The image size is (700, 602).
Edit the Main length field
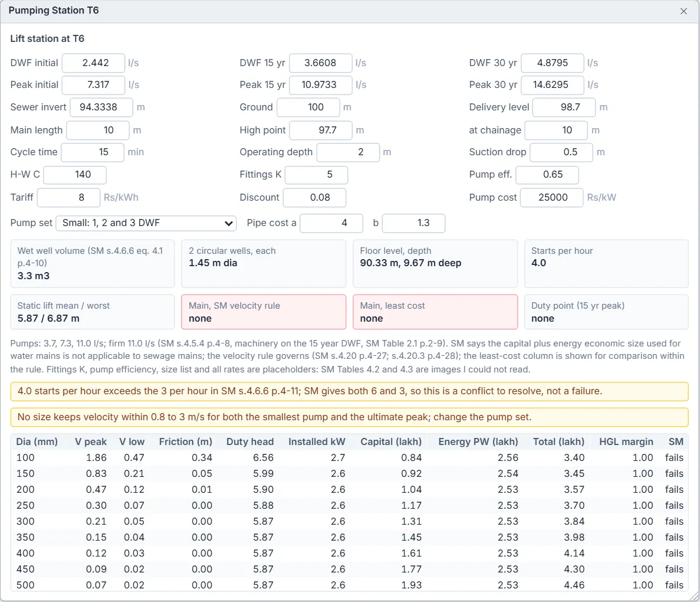pos(98,130)
